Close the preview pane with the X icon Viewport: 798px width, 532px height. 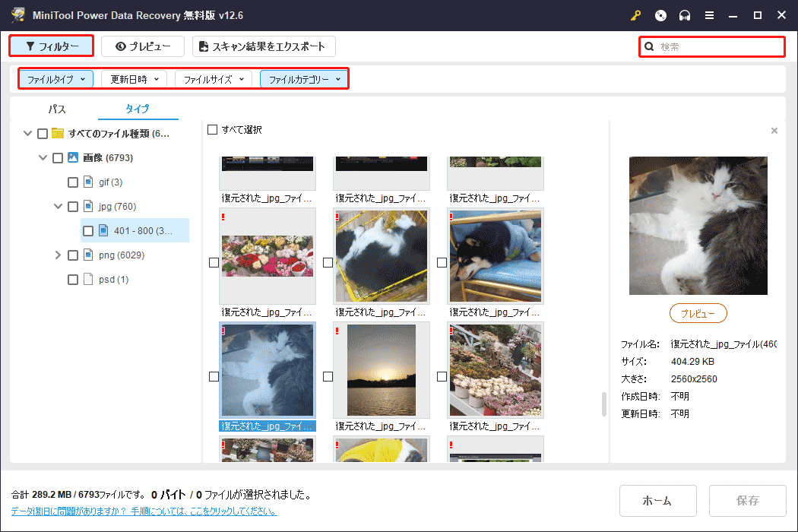pyautogui.click(x=774, y=130)
